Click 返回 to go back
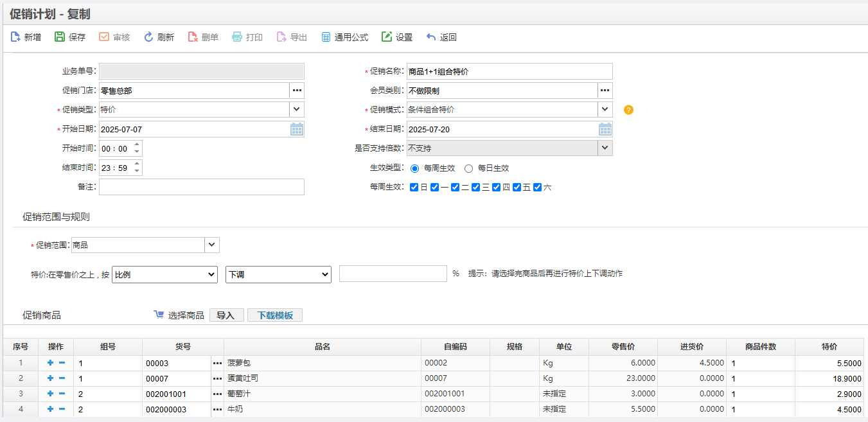 tap(441, 37)
